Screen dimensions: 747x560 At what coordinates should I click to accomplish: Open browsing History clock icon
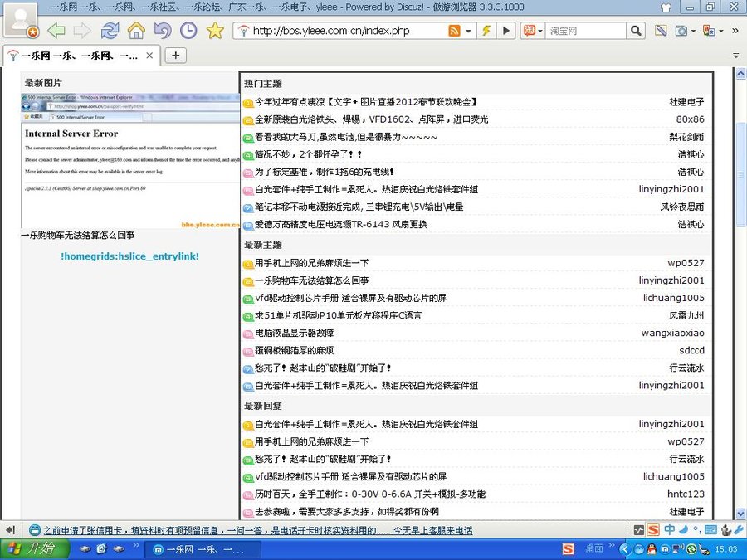[188, 31]
